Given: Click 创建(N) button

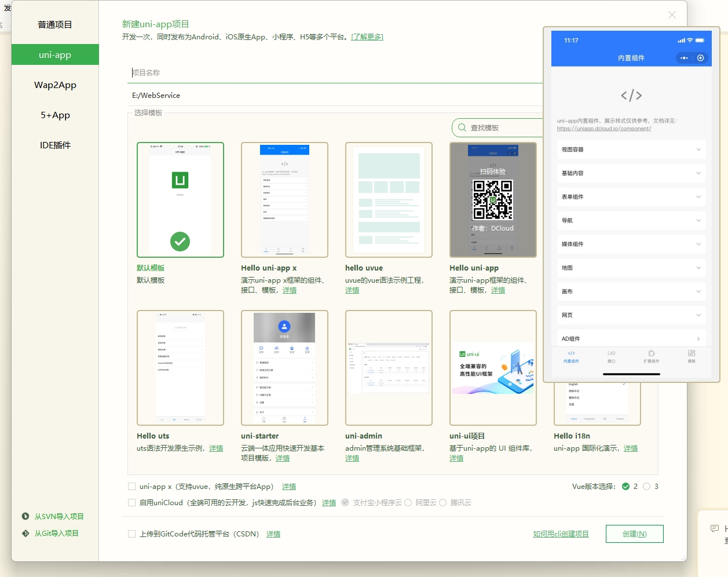Looking at the screenshot, I should point(634,534).
